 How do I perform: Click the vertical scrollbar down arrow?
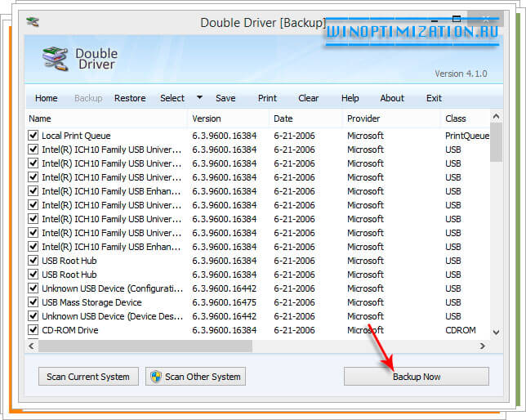point(496,332)
